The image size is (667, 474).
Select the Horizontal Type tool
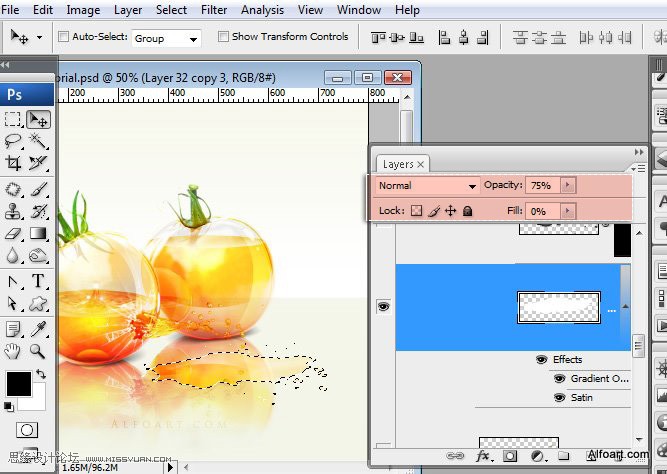[38, 281]
